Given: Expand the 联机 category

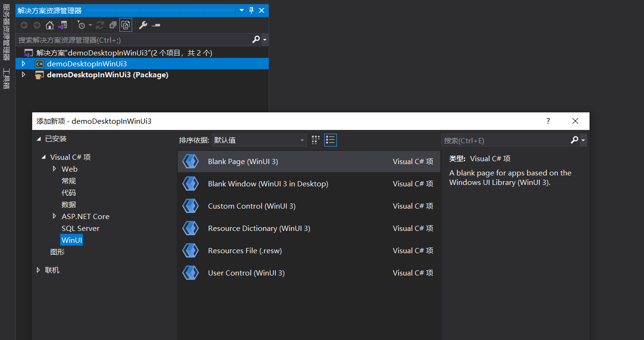Looking at the screenshot, I should 39,270.
